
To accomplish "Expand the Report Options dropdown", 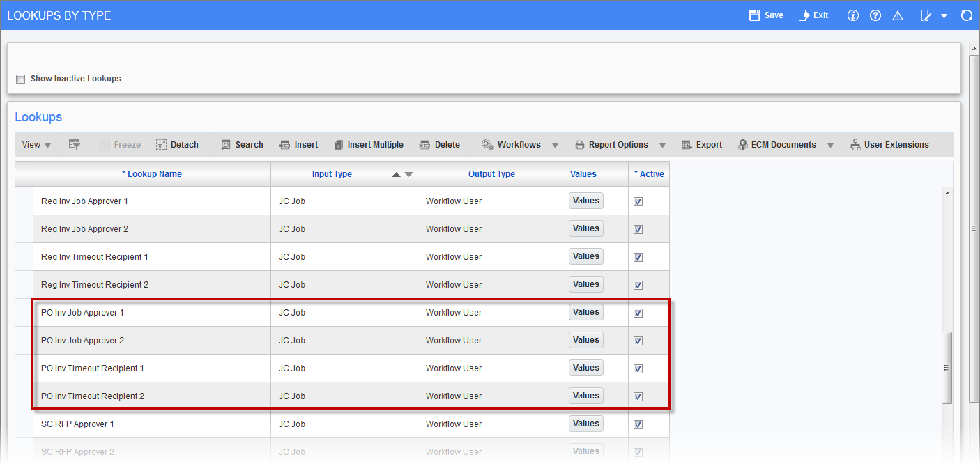I will point(662,145).
